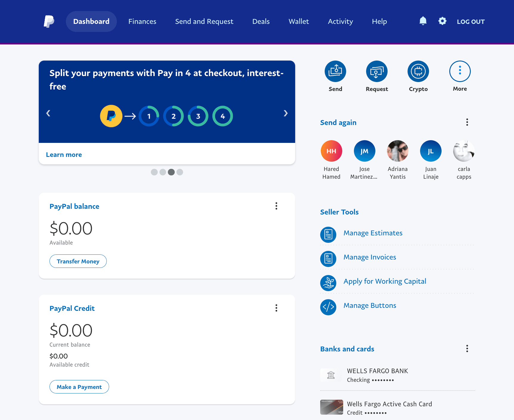514x420 pixels.
Task: Go to previous banner slide
Action: (48, 113)
